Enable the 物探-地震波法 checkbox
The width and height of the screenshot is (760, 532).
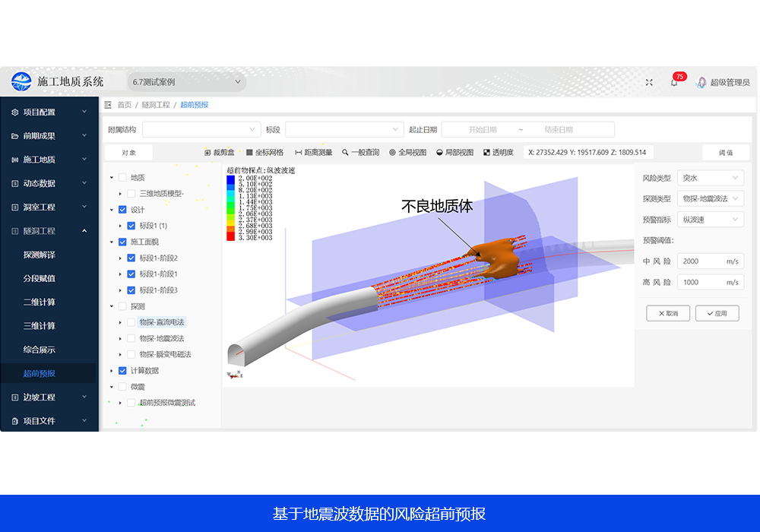point(131,338)
